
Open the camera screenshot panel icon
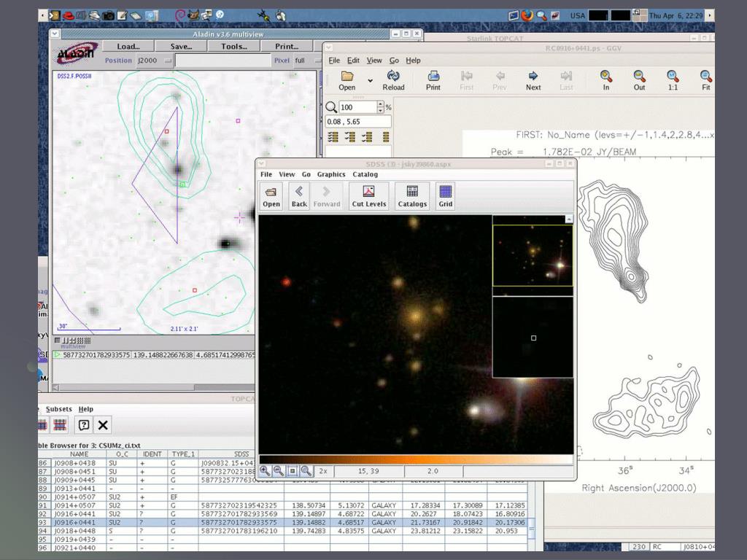109,15
